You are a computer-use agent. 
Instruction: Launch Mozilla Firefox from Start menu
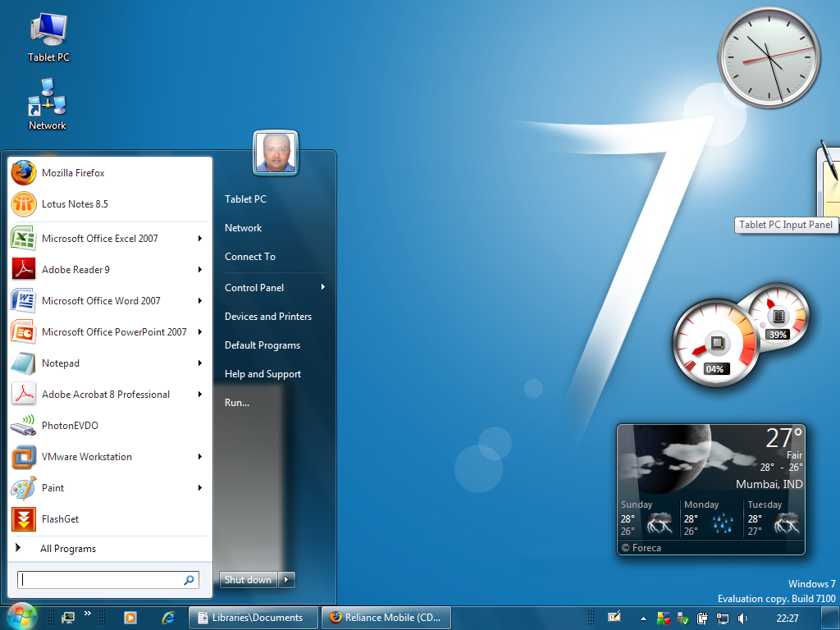73,173
